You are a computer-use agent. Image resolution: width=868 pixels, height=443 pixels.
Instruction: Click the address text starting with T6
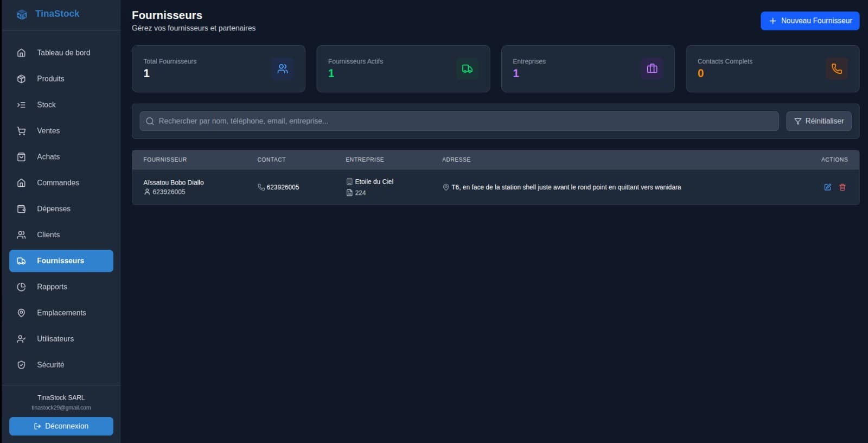[x=566, y=187]
